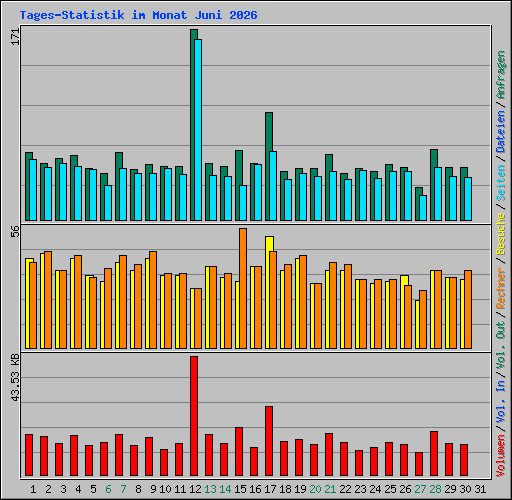This screenshot has width=512, height=500.
Task: Click the title 'Tages-Statistik im Monat Juni 2026'
Action: click(x=138, y=15)
